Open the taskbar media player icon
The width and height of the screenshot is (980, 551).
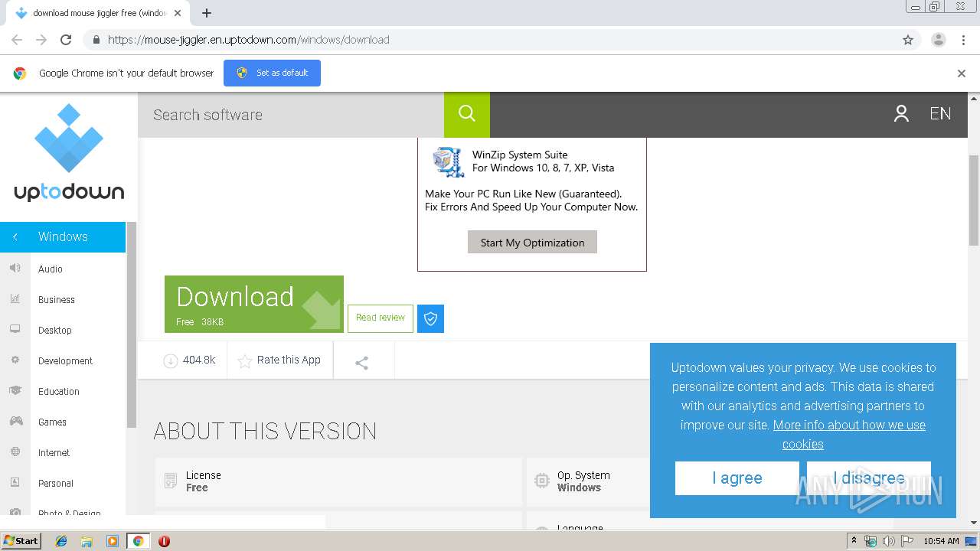tap(113, 541)
